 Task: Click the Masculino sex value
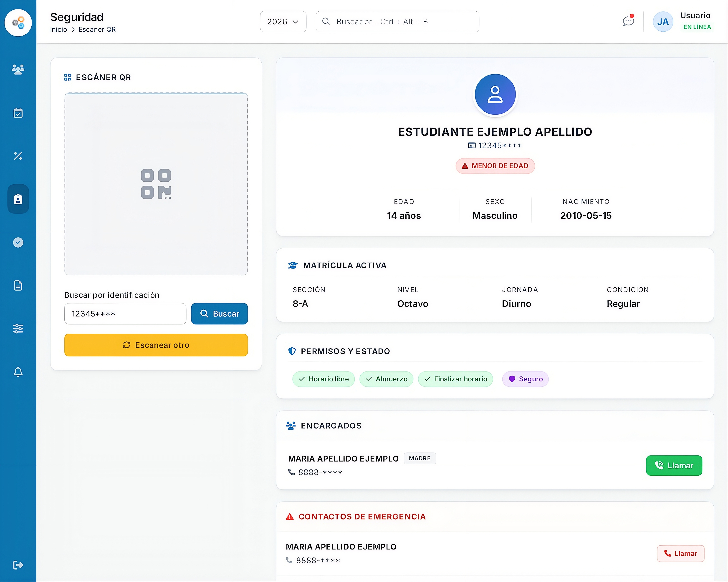tap(495, 216)
